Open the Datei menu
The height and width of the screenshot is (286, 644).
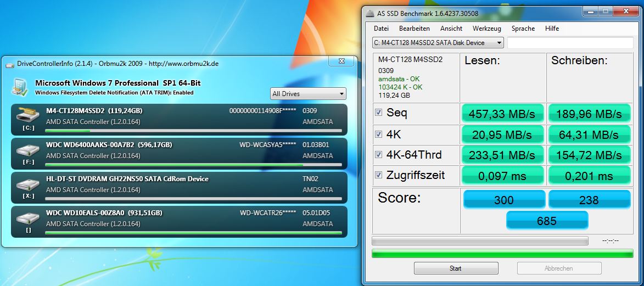tap(381, 29)
